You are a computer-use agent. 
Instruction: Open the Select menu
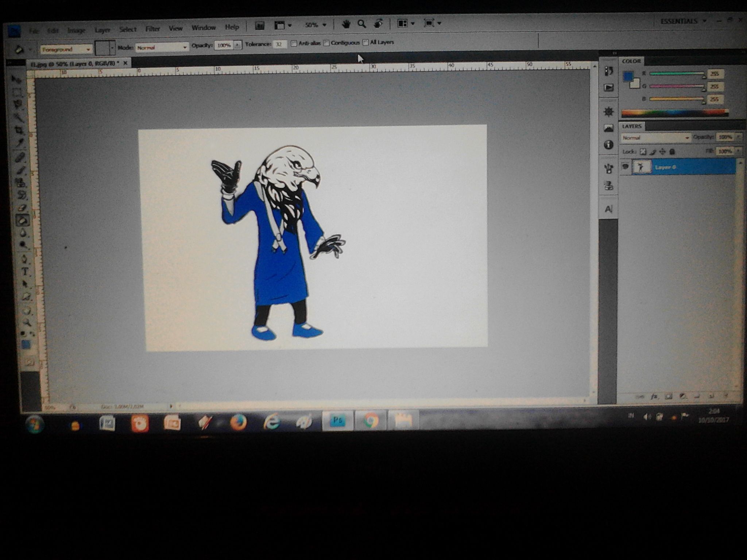click(x=128, y=30)
